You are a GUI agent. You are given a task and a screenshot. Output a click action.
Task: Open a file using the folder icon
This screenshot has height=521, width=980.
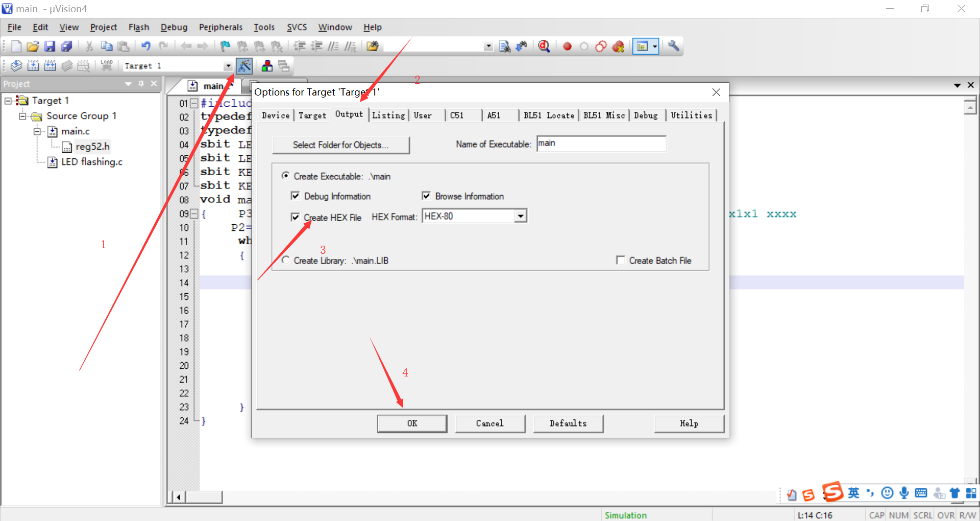(33, 46)
